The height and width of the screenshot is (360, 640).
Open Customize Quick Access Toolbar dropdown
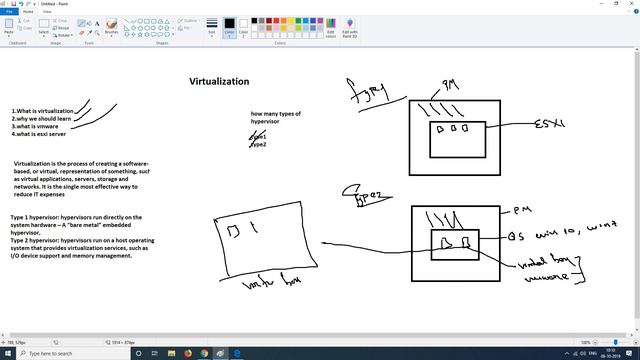pos(34,4)
